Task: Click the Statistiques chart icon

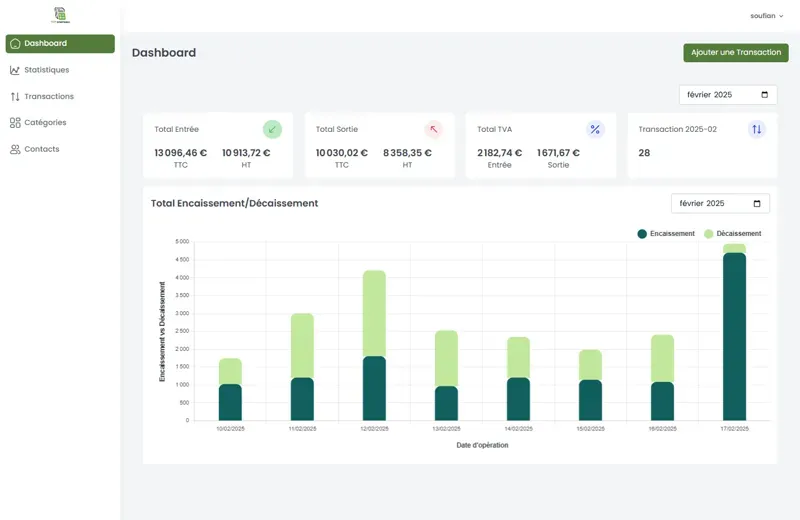Action: (x=15, y=70)
